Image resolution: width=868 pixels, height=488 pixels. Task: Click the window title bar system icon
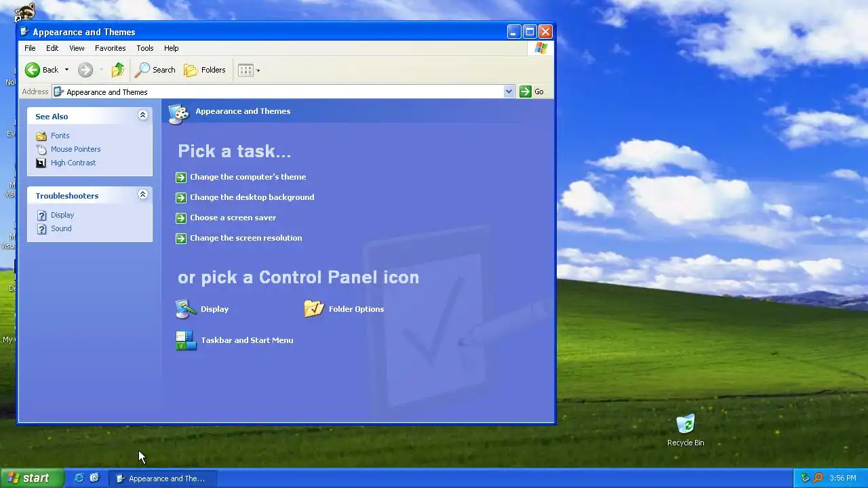[x=25, y=32]
